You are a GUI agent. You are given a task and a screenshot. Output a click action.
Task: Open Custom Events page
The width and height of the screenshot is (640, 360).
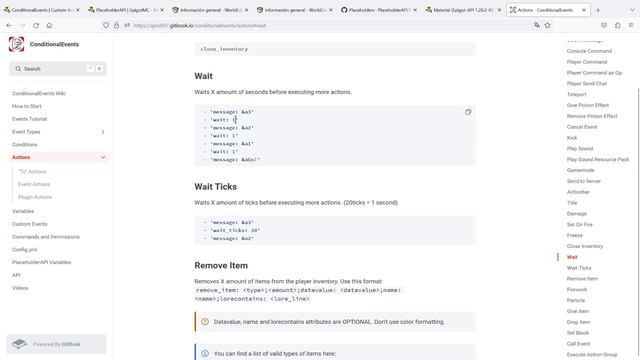pyautogui.click(x=29, y=224)
